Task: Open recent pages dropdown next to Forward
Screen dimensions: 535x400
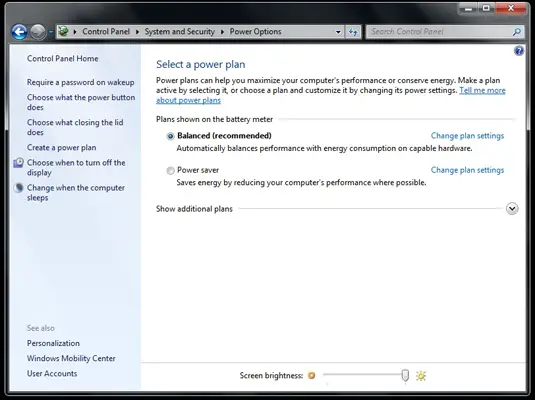Action: (x=50, y=32)
